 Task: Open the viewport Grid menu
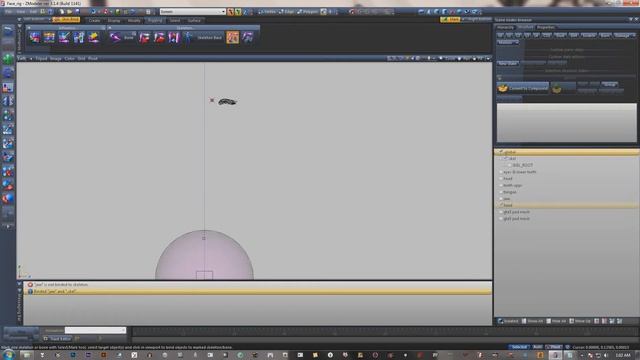(x=81, y=59)
